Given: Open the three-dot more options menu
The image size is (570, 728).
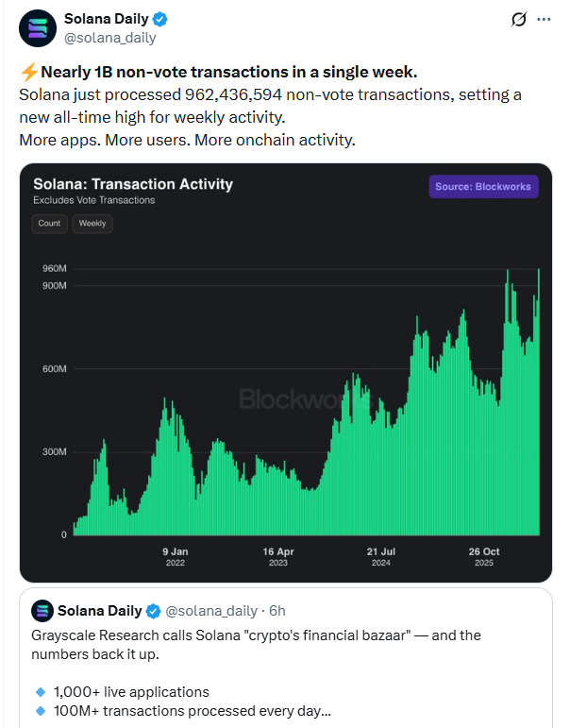Looking at the screenshot, I should click(544, 20).
